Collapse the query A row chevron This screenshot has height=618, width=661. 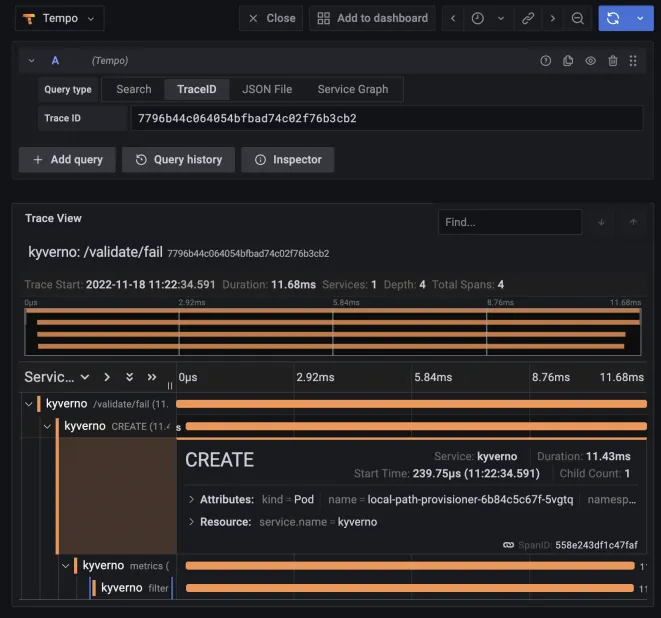[x=32, y=61]
